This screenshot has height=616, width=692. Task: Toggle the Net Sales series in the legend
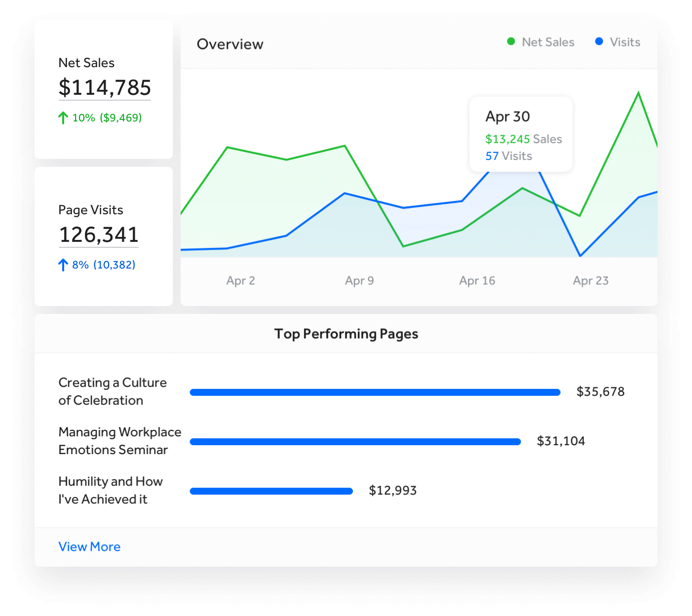[540, 42]
